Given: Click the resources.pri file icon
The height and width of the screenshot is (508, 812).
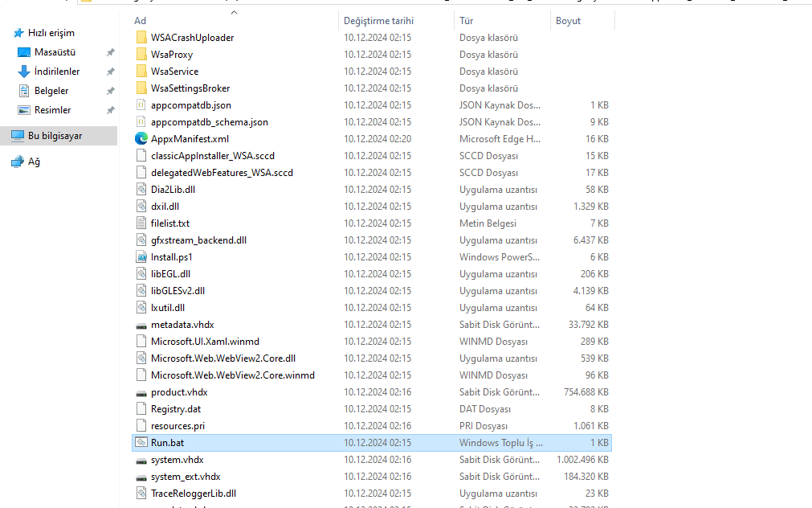Looking at the screenshot, I should [141, 426].
